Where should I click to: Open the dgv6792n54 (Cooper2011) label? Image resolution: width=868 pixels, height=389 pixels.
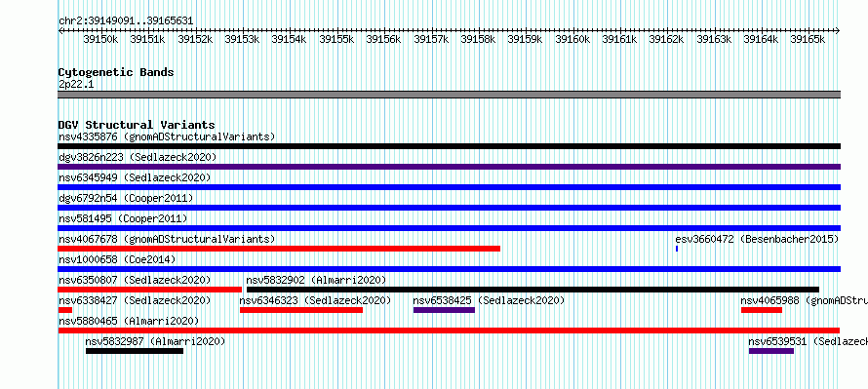[x=126, y=198]
